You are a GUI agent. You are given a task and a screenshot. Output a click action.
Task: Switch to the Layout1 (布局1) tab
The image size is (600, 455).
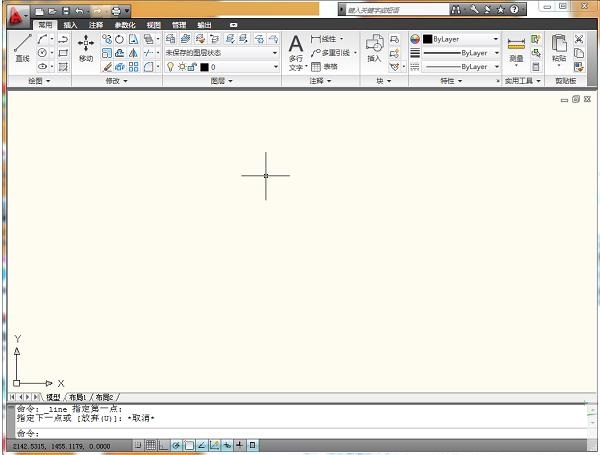coord(77,397)
